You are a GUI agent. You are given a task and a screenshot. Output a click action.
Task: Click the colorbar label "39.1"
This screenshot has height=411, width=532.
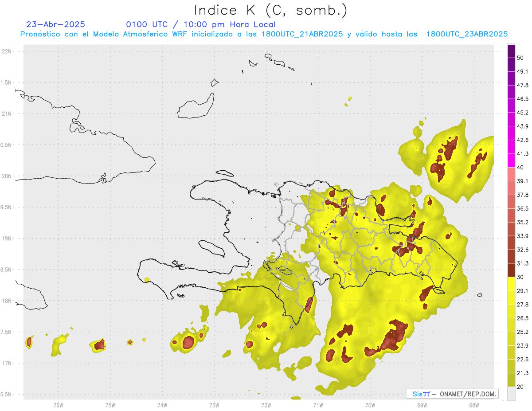click(523, 181)
